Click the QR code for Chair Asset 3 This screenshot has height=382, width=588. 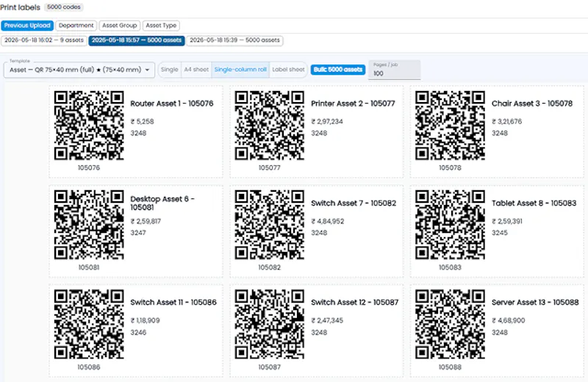pos(450,126)
